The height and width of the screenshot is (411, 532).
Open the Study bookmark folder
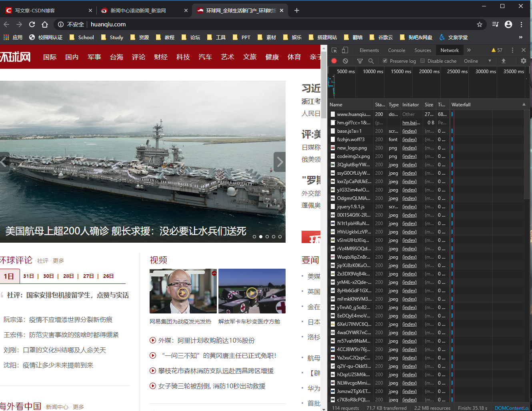pyautogui.click(x=112, y=37)
